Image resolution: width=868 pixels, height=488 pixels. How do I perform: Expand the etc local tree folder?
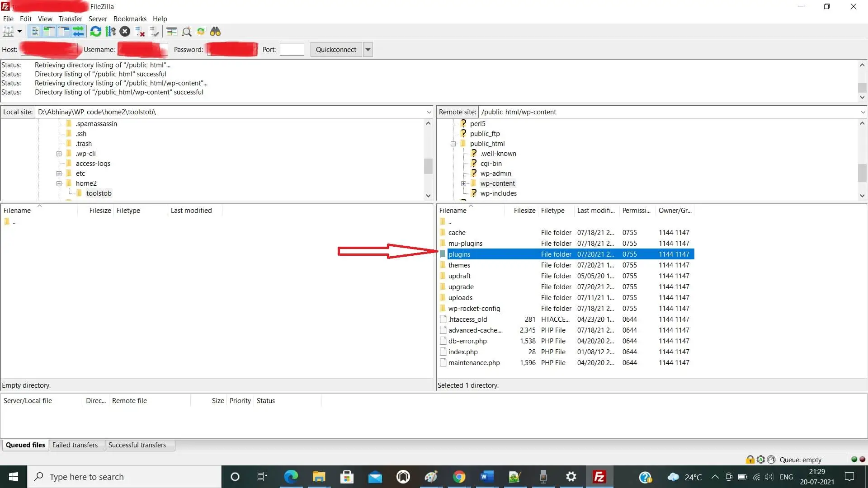point(59,174)
